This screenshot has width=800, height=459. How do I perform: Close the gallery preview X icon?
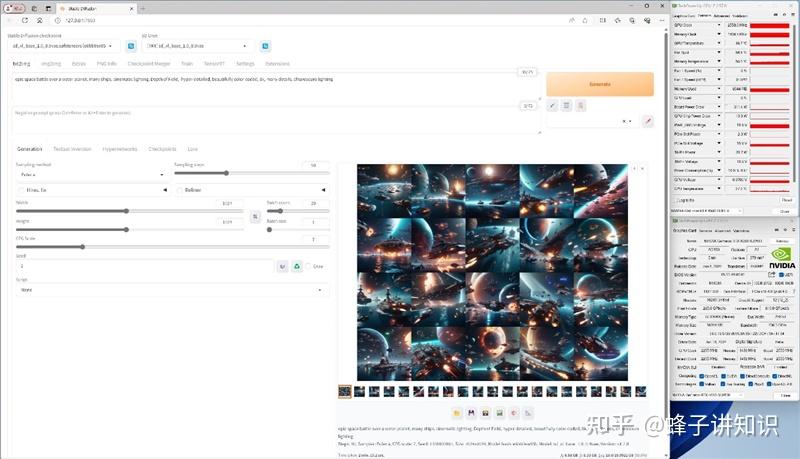642,168
